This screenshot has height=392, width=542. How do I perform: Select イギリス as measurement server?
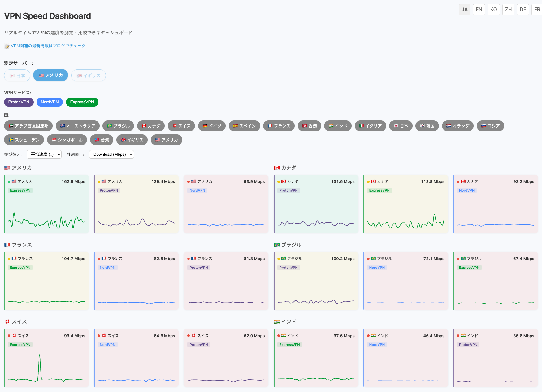point(89,76)
